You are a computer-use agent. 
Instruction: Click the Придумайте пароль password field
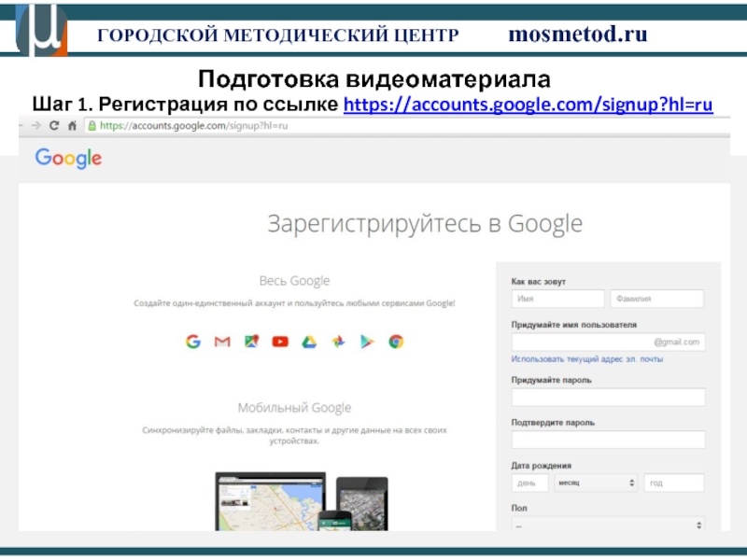(609, 398)
